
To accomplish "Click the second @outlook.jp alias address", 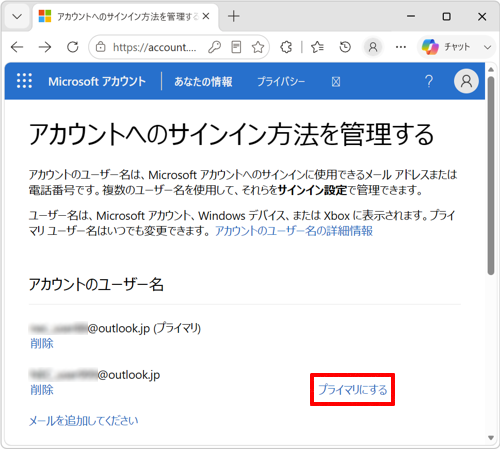I will tap(94, 375).
